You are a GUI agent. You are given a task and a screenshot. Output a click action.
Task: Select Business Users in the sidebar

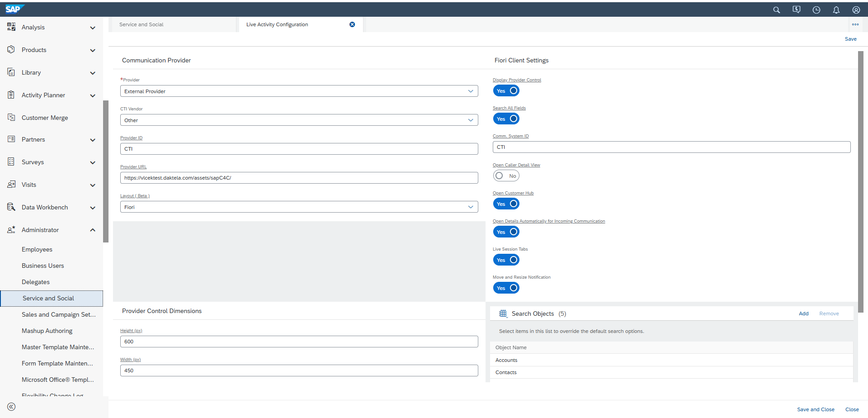pyautogui.click(x=43, y=266)
